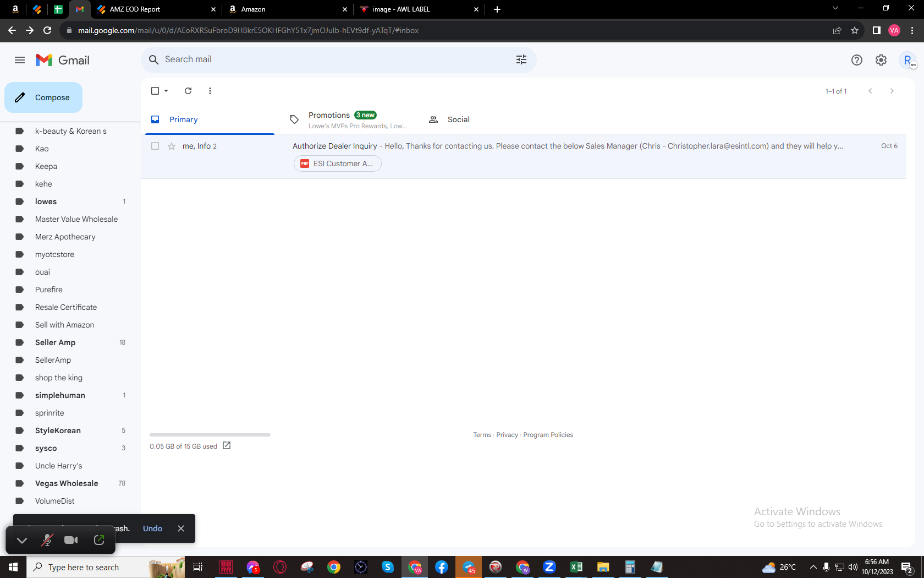Open the Gmail main menu hamburger
The image size is (924, 578).
coord(20,60)
